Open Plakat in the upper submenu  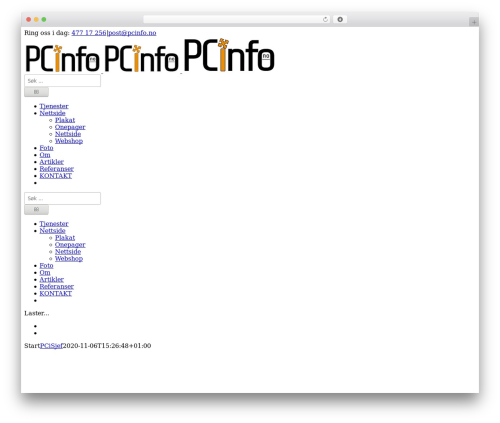[x=65, y=120]
